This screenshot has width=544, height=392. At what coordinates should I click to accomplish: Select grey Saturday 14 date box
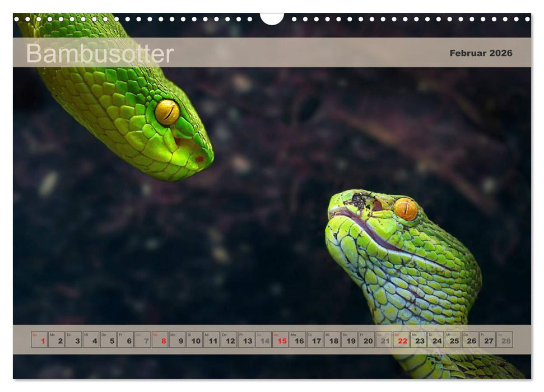264,340
